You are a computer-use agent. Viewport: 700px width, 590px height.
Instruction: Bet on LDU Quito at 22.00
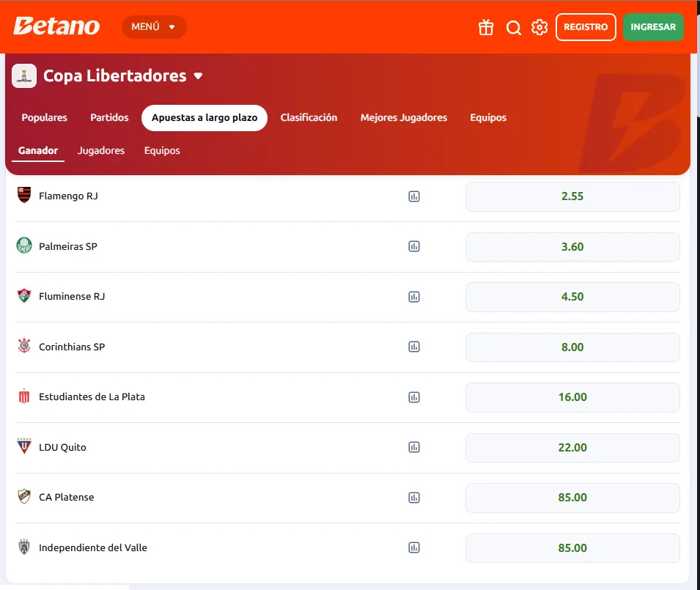coord(572,448)
